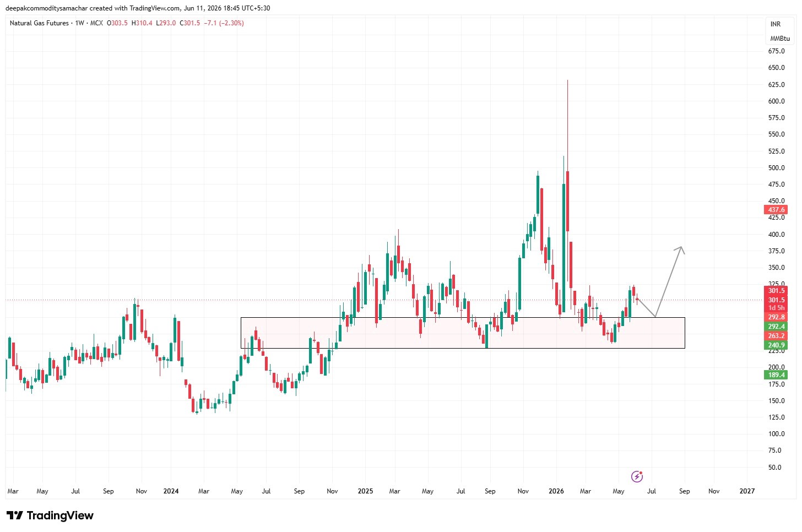Click the red 437.6 price tag

[x=776, y=210]
